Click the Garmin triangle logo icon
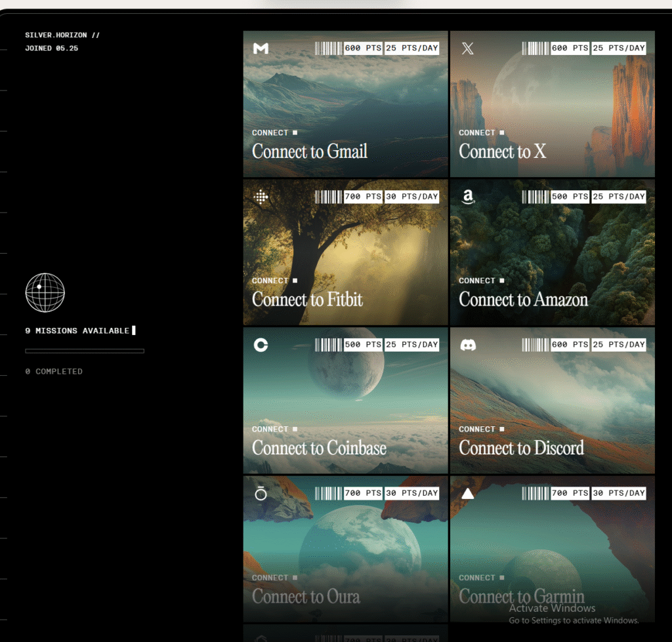 click(x=467, y=493)
